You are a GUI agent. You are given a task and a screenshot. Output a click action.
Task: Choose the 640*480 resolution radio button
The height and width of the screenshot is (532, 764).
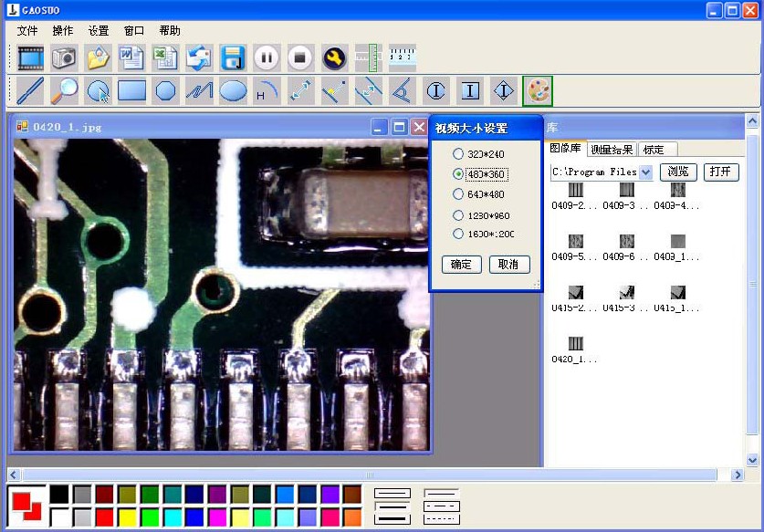point(478,194)
